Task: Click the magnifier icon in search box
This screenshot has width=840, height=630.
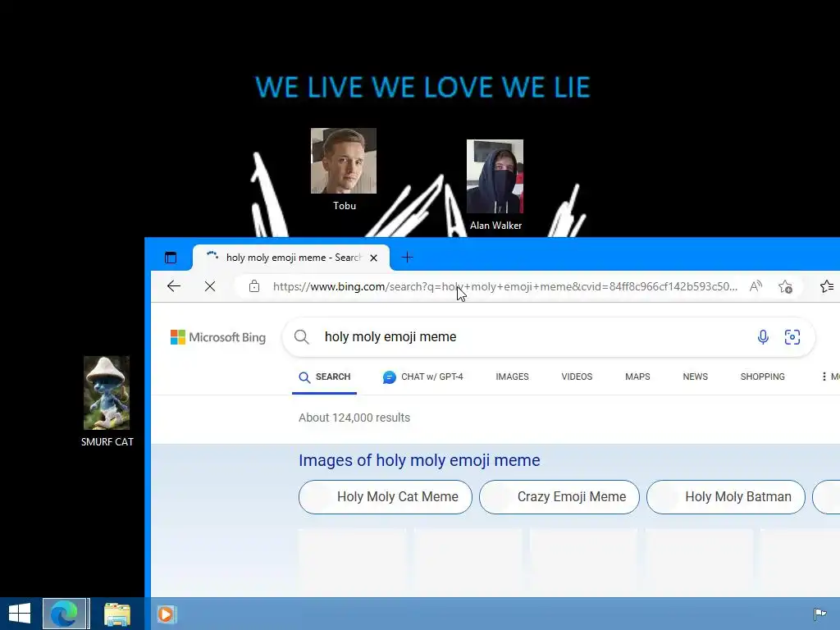Action: click(302, 337)
